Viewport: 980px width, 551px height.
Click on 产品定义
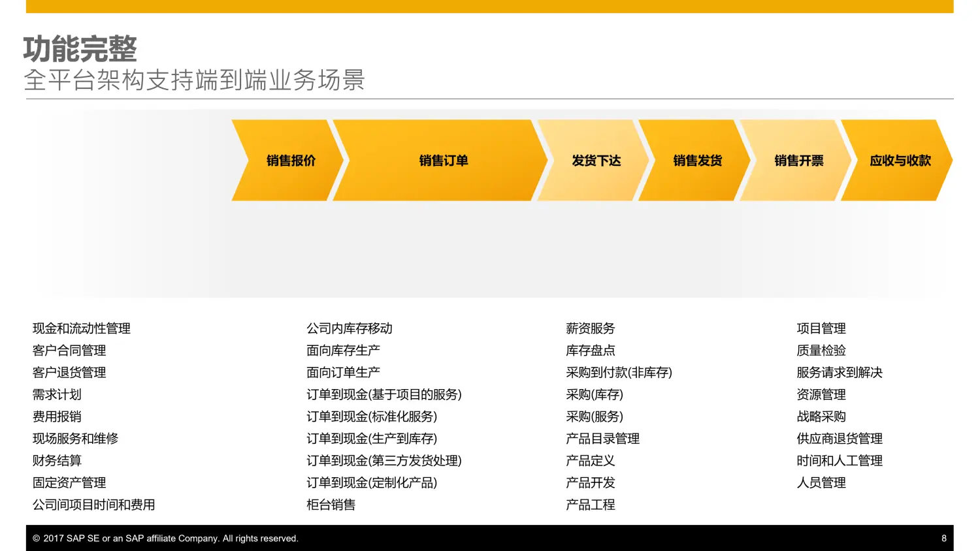pos(591,461)
